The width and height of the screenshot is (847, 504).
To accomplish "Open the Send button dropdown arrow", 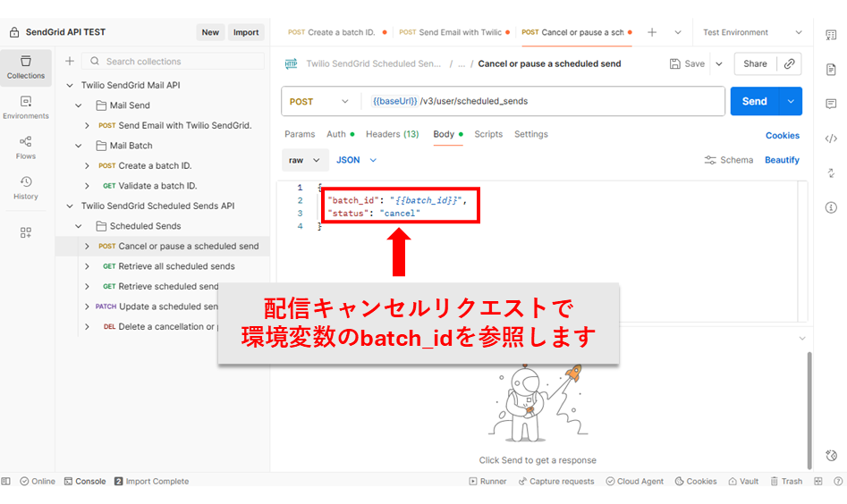I will [x=791, y=102].
